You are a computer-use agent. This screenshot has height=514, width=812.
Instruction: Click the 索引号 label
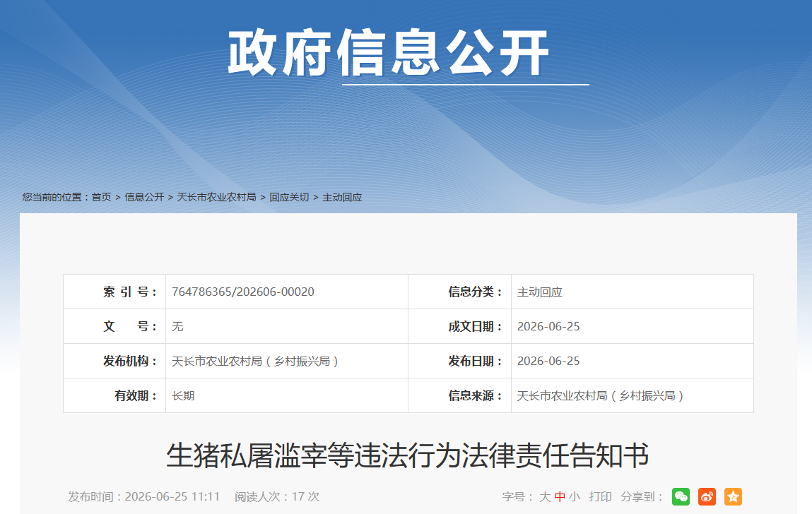pos(130,292)
